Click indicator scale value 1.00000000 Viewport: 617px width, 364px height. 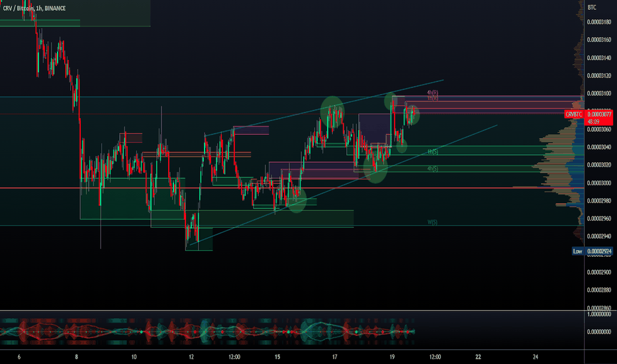click(x=599, y=314)
